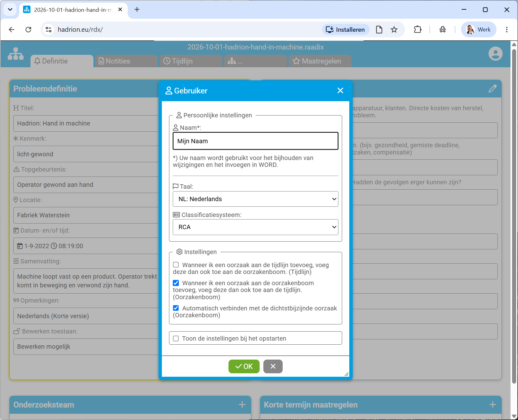
Task: Open the Chrome three-dot menu
Action: tap(507, 30)
